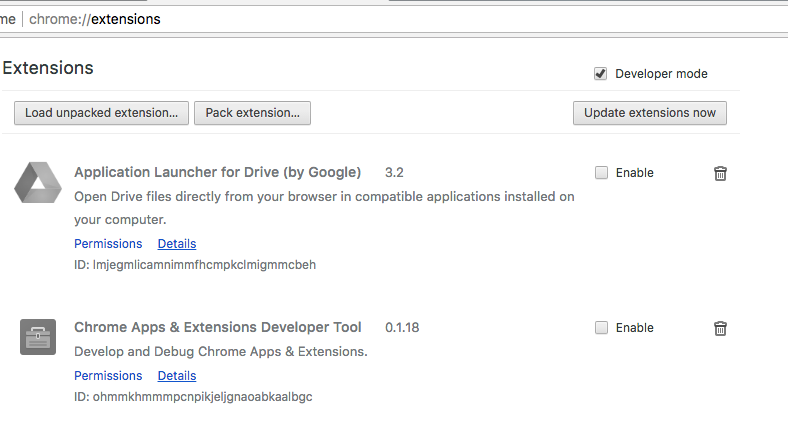Toggle the Developer mode checkbox
This screenshot has width=788, height=430.
pos(600,73)
